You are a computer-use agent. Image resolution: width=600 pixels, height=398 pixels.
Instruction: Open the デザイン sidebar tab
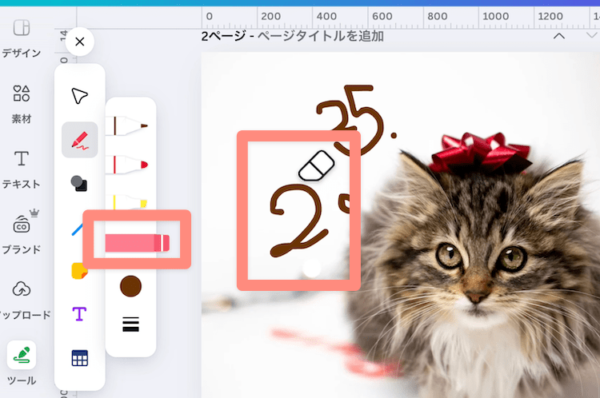(21, 38)
